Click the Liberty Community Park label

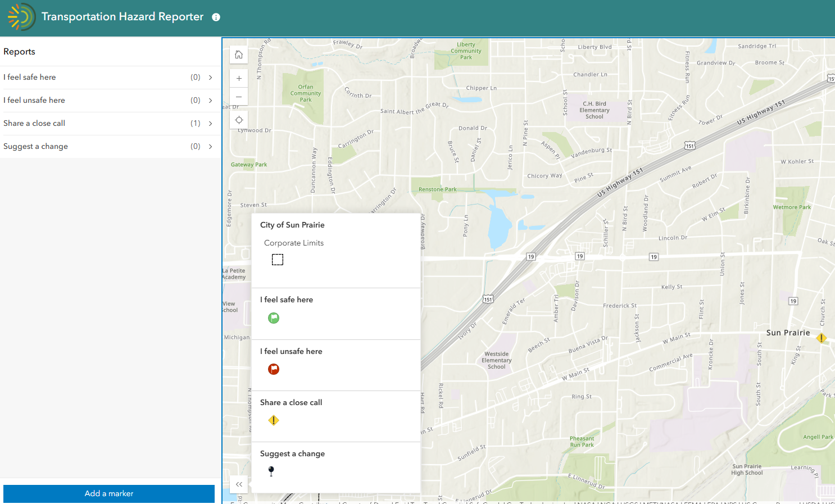pos(466,51)
